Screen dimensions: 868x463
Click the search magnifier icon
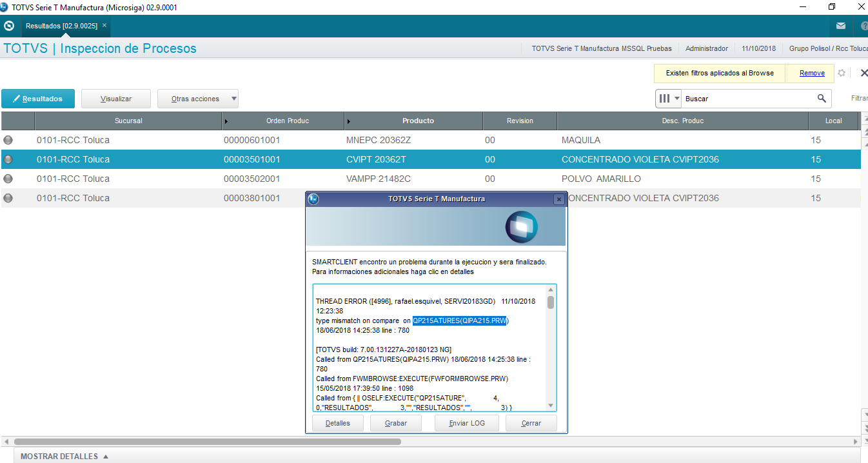[x=822, y=99]
